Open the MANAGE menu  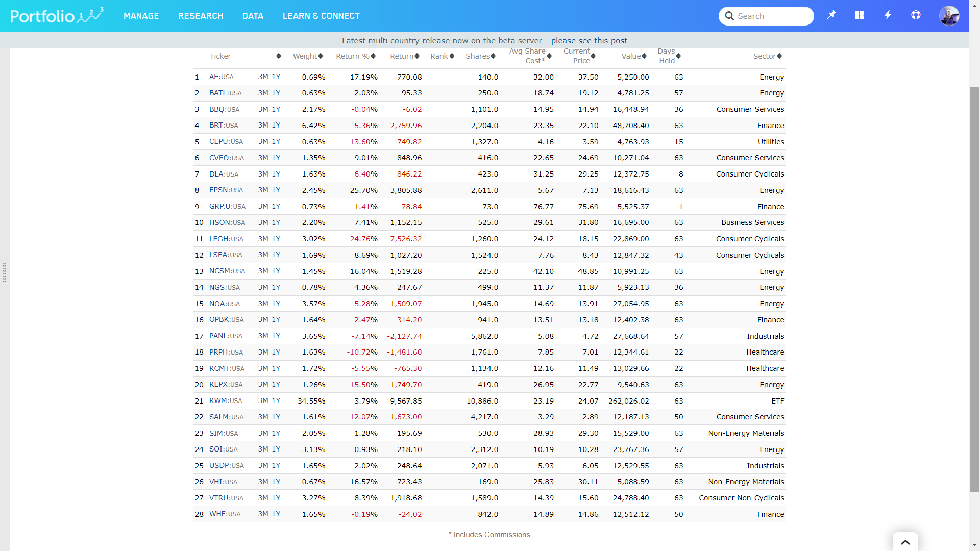pyautogui.click(x=141, y=16)
